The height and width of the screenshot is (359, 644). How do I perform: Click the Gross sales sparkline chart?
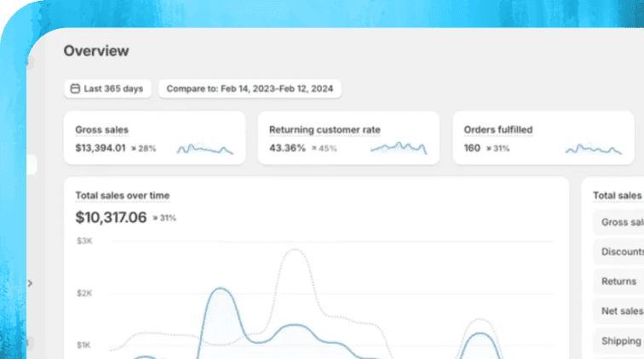tap(204, 149)
